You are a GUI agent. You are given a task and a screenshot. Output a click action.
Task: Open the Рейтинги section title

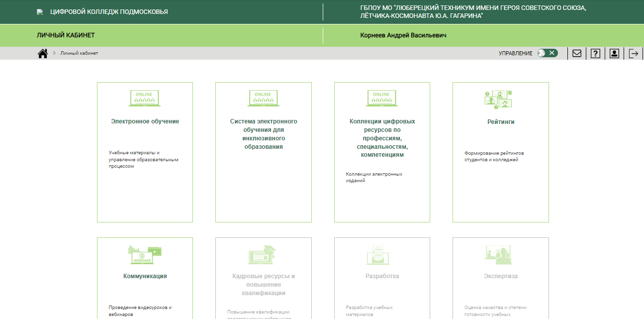500,121
